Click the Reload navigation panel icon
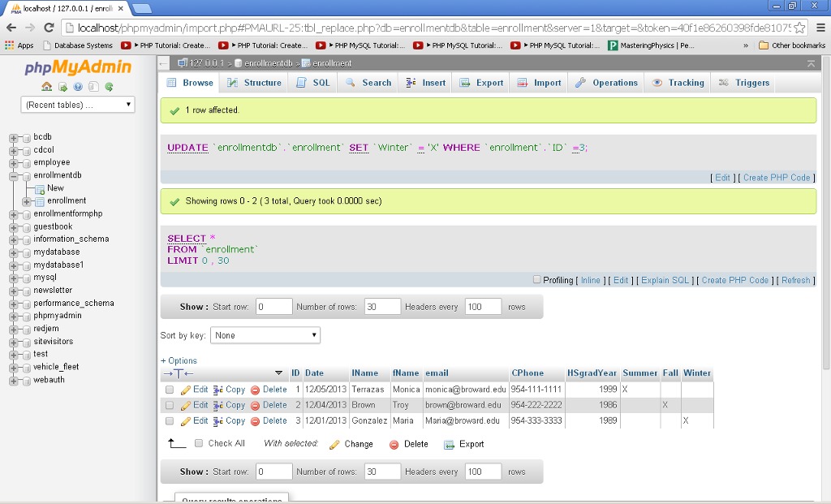 110,87
